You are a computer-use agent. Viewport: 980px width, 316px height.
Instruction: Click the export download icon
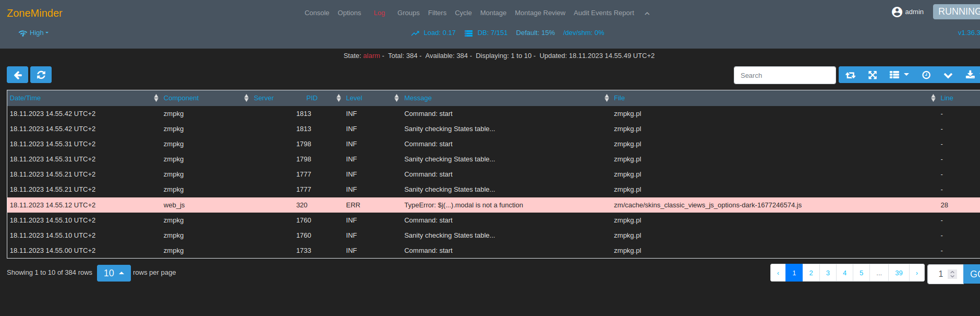(x=970, y=75)
